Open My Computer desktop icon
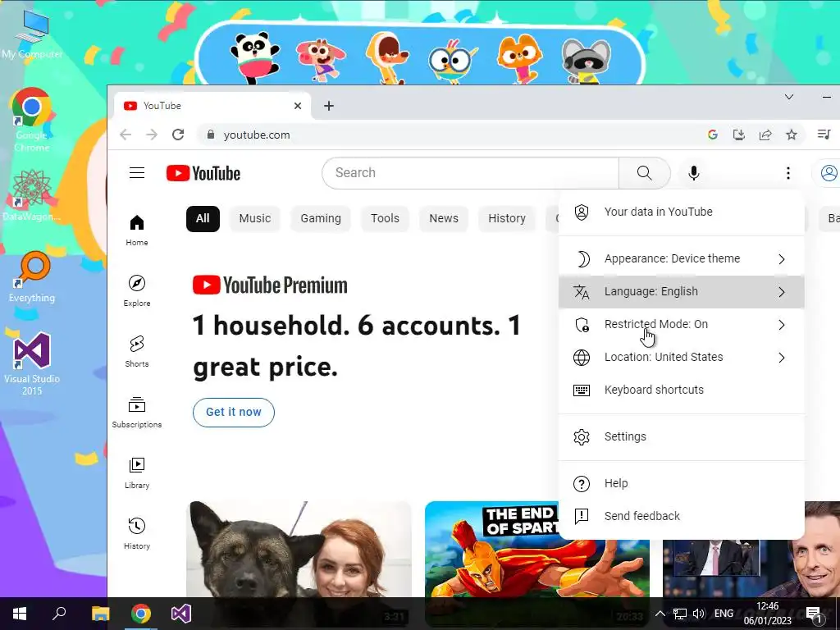 tap(32, 34)
